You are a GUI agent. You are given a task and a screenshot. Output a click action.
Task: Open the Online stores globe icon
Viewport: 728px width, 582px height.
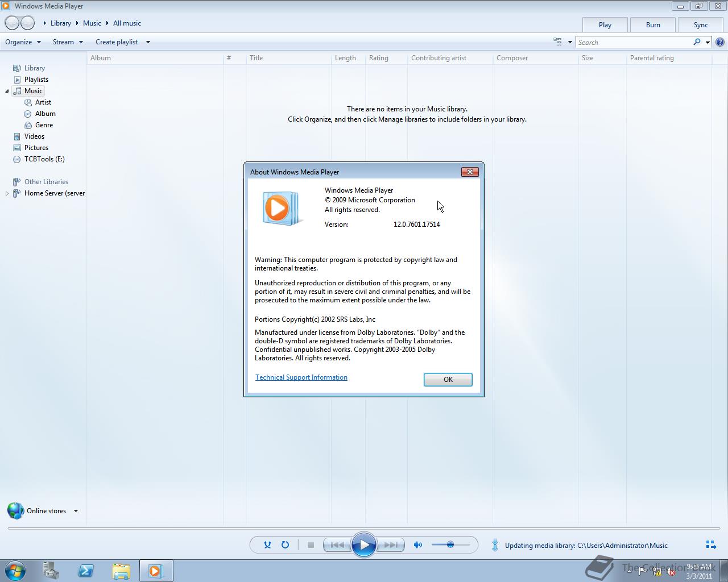[x=15, y=511]
